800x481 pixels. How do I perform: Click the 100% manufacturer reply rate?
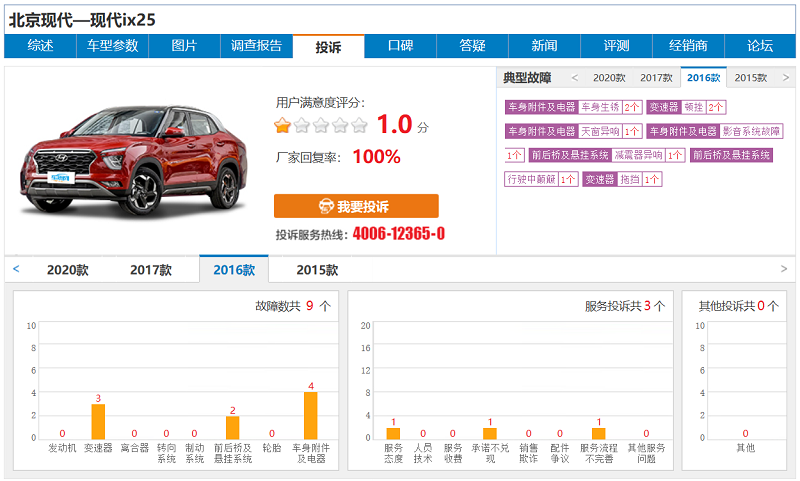click(377, 157)
